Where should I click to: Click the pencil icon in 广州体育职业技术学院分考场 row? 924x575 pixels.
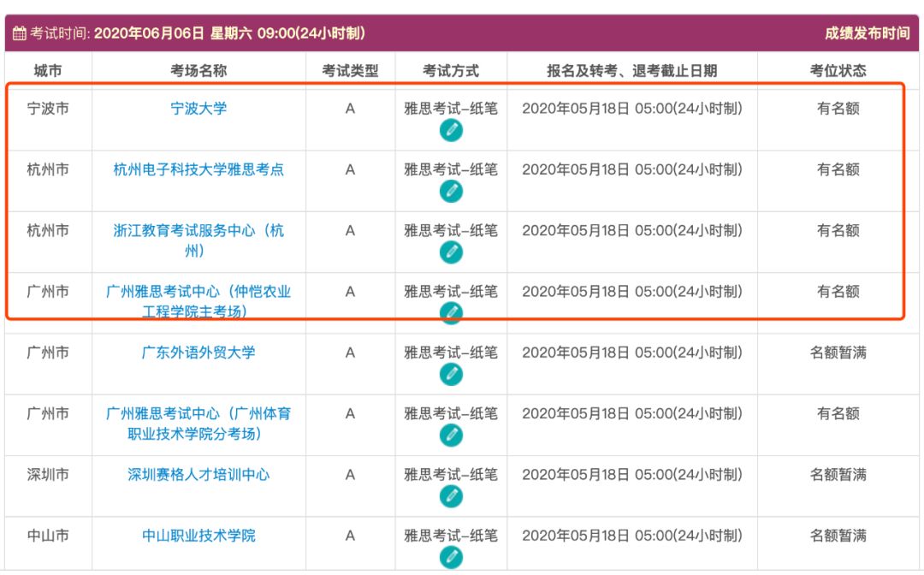coord(451,436)
